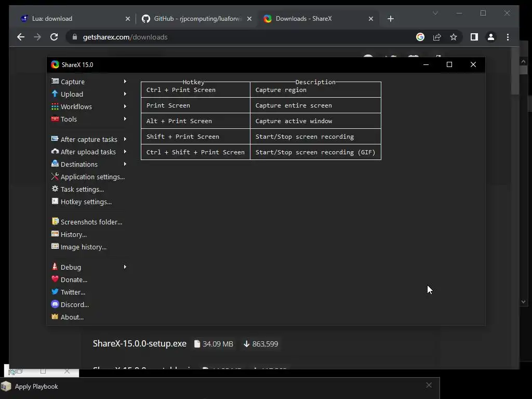The image size is (532, 399).
Task: Click 'Capture entire screen' description cell
Action: point(315,105)
